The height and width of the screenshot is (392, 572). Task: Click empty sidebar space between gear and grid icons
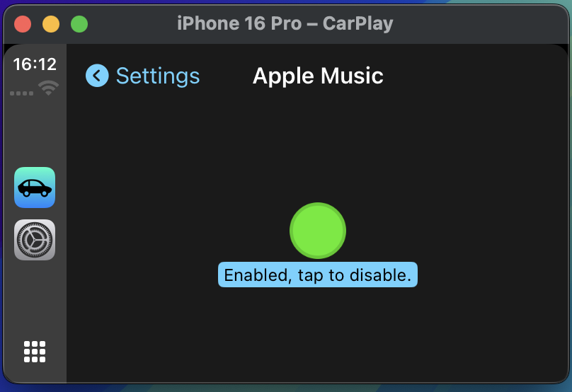35,301
